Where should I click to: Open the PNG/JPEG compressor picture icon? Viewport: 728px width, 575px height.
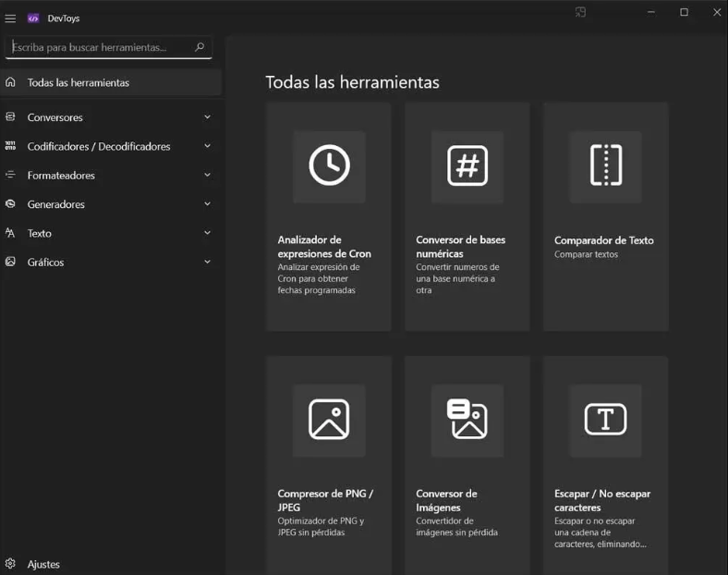tap(329, 420)
